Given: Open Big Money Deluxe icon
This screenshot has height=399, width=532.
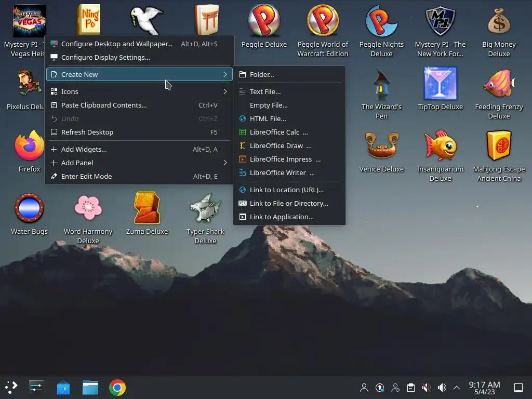Looking at the screenshot, I should coord(499,21).
